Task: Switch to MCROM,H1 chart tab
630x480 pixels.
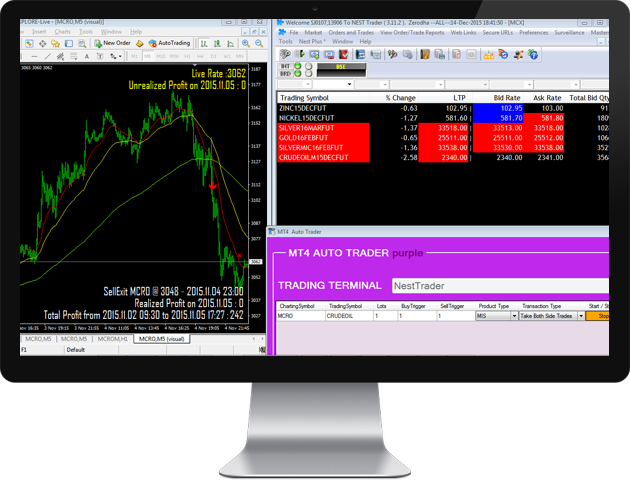Action: (112, 339)
